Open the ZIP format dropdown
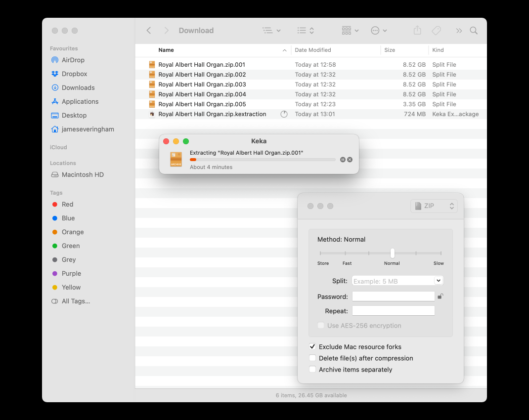Screen dimensions: 529x420 [x=434, y=206]
